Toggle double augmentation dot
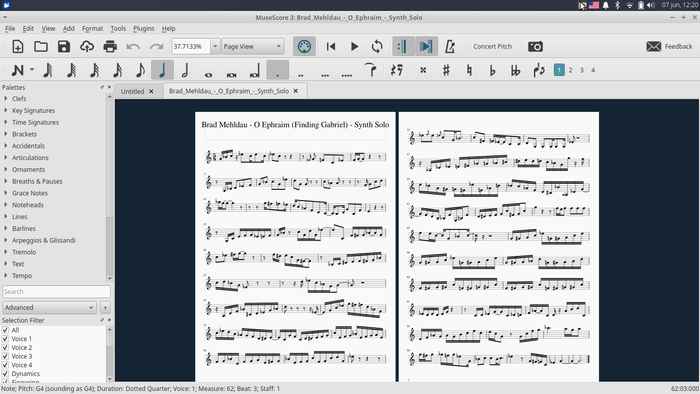 point(301,75)
